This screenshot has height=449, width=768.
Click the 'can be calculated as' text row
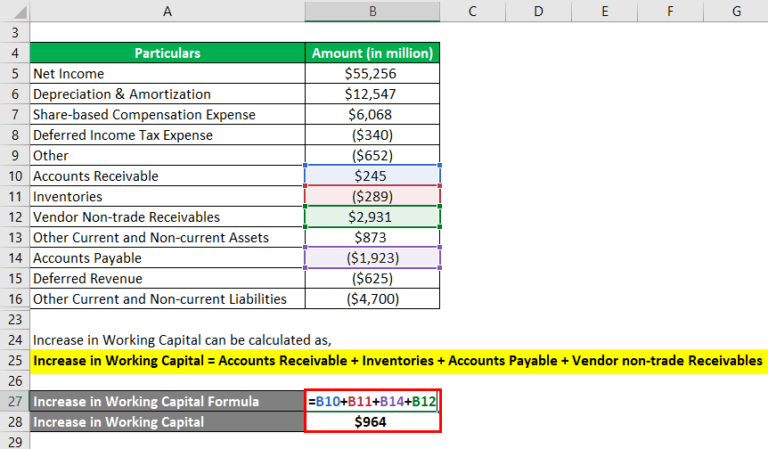pyautogui.click(x=182, y=340)
